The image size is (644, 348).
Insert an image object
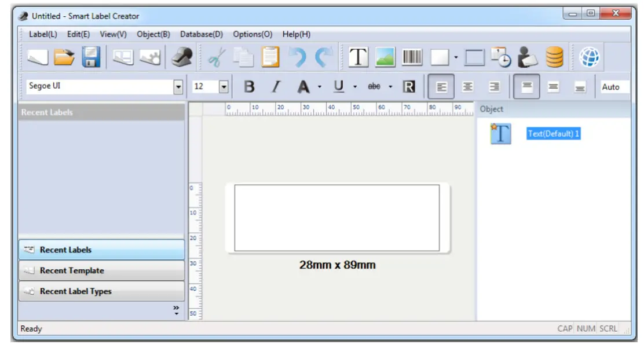(385, 57)
